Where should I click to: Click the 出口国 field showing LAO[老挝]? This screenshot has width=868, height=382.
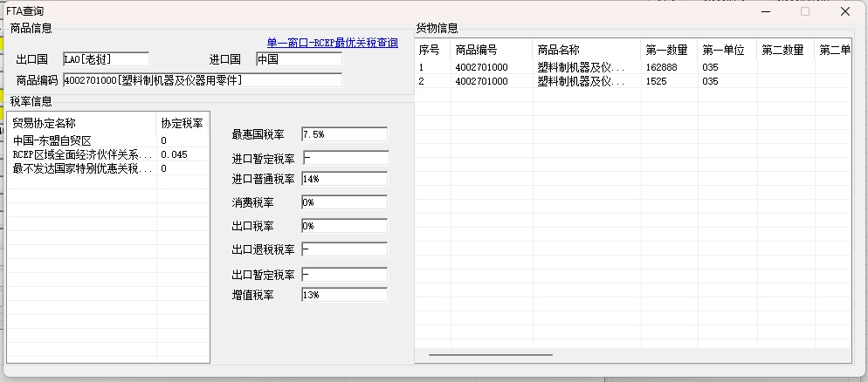click(x=106, y=59)
